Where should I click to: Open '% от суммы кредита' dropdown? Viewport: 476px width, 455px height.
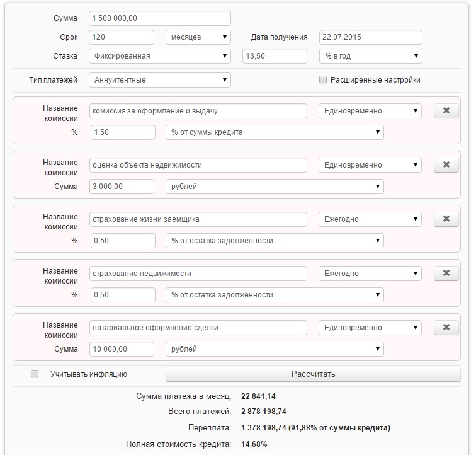tap(275, 132)
